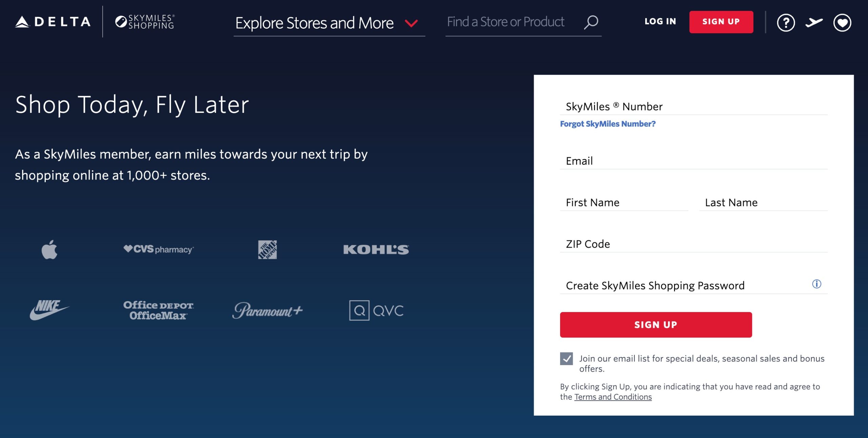Click the Delta airline logo
868x438 pixels.
(x=53, y=22)
